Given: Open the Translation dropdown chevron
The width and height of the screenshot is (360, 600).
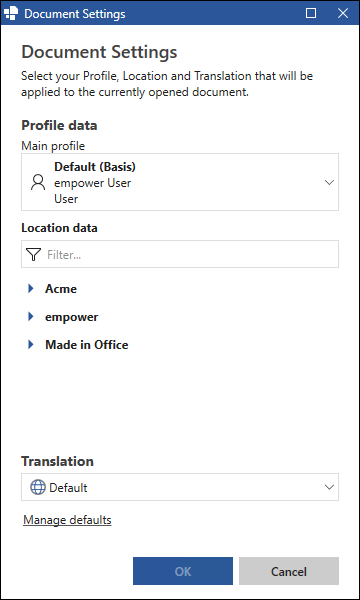Looking at the screenshot, I should click(x=329, y=487).
